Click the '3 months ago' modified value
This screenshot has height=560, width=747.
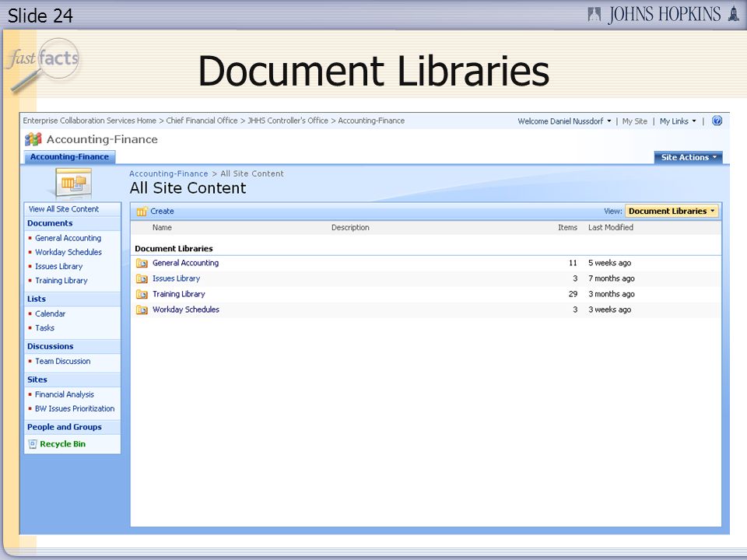point(612,294)
